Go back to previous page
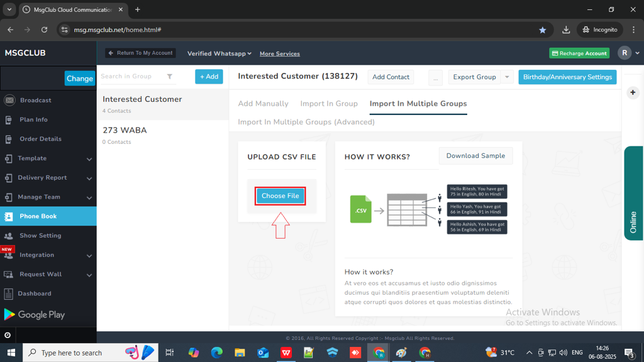644x362 pixels. click(x=11, y=30)
